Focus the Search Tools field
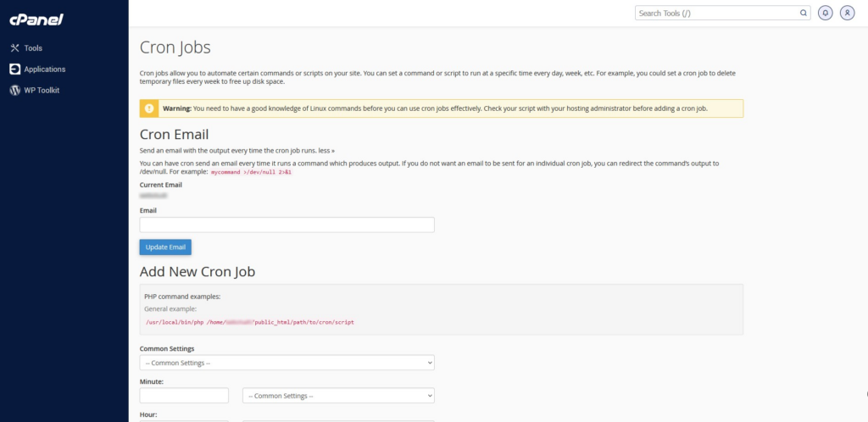The width and height of the screenshot is (868, 422). pos(716,14)
